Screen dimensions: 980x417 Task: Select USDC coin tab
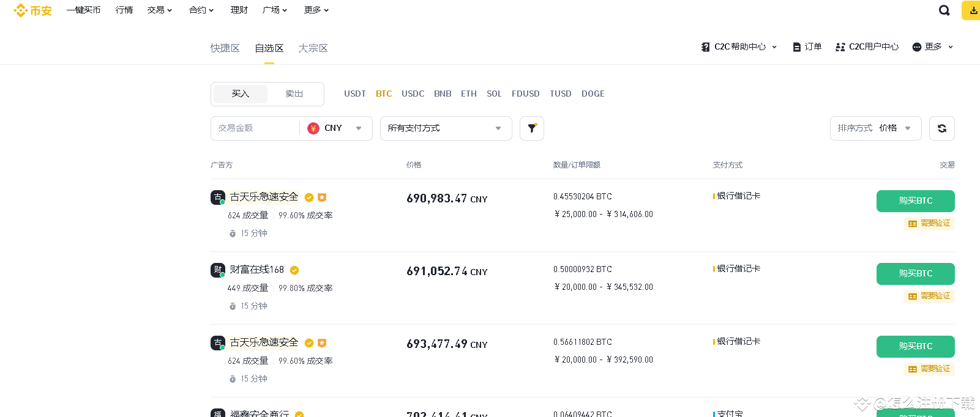tap(413, 94)
